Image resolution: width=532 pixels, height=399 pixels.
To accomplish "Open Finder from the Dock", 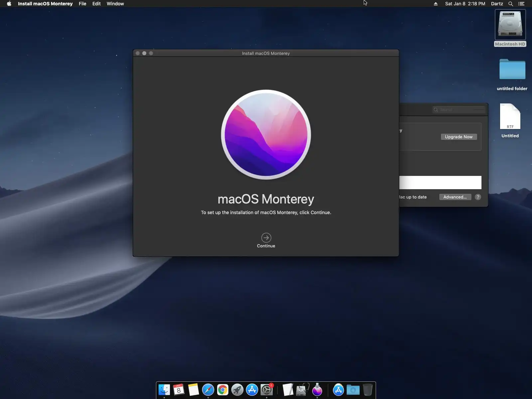I will click(164, 390).
